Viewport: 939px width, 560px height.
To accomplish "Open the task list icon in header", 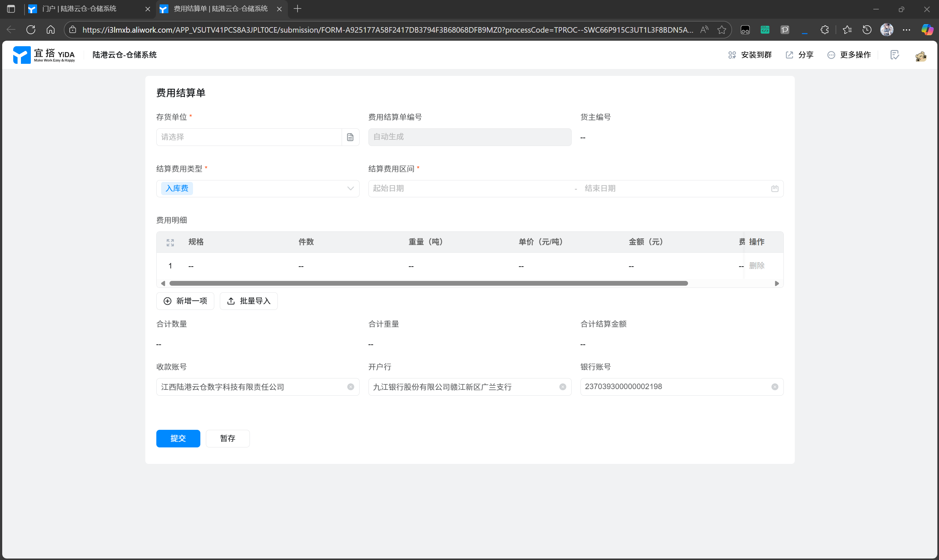I will coord(895,55).
